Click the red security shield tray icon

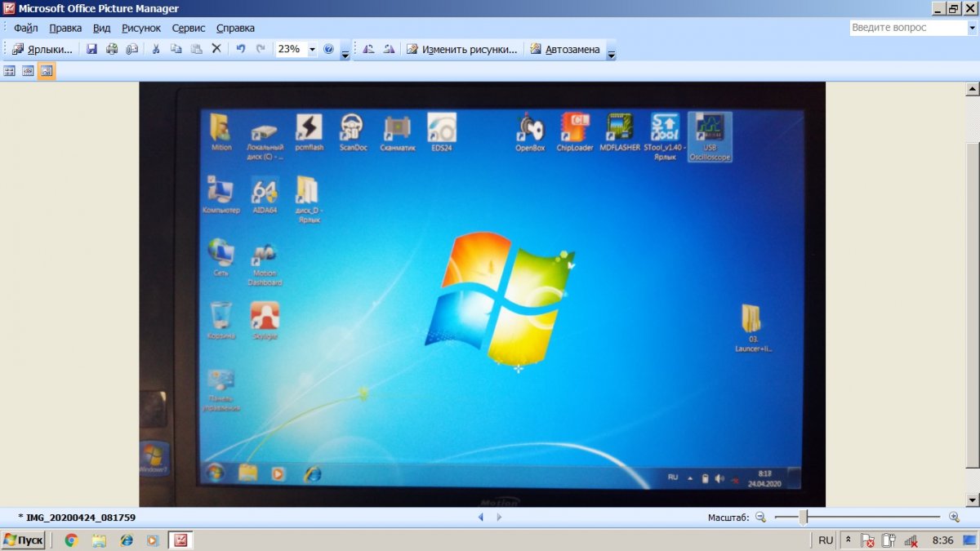tap(869, 540)
